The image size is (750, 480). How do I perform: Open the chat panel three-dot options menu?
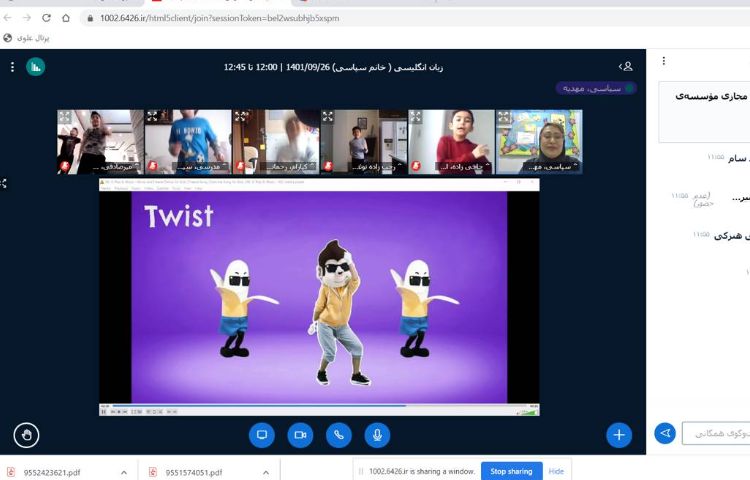[663, 61]
